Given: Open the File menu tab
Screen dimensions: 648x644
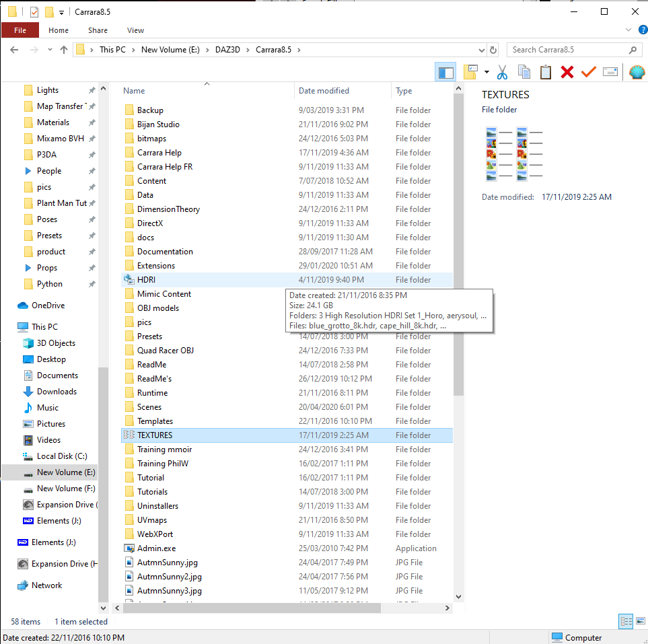Looking at the screenshot, I should point(20,30).
